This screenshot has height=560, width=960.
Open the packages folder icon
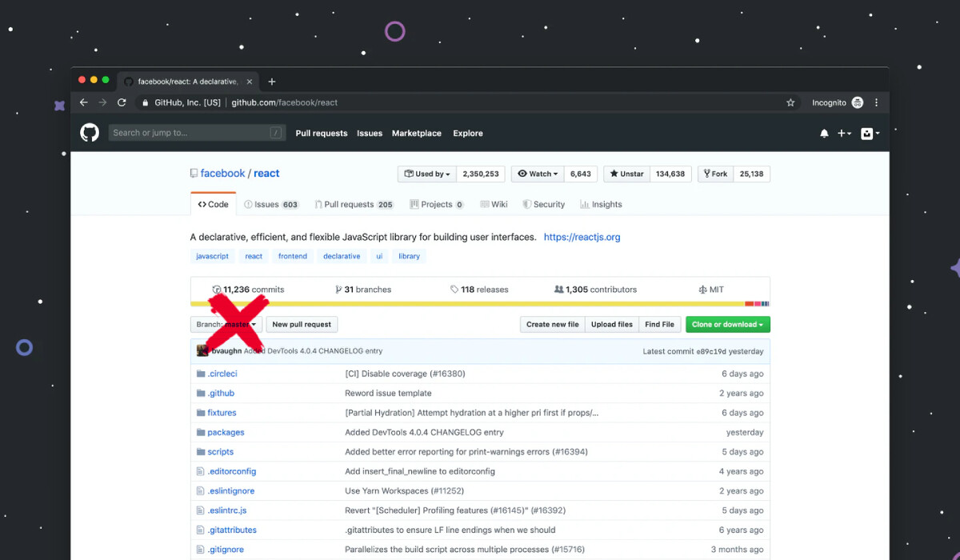(201, 432)
